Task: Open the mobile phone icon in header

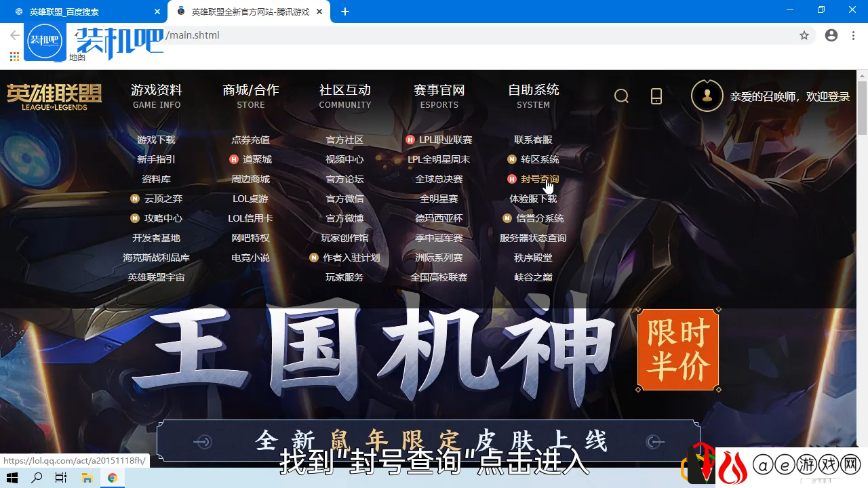Action: 656,96
